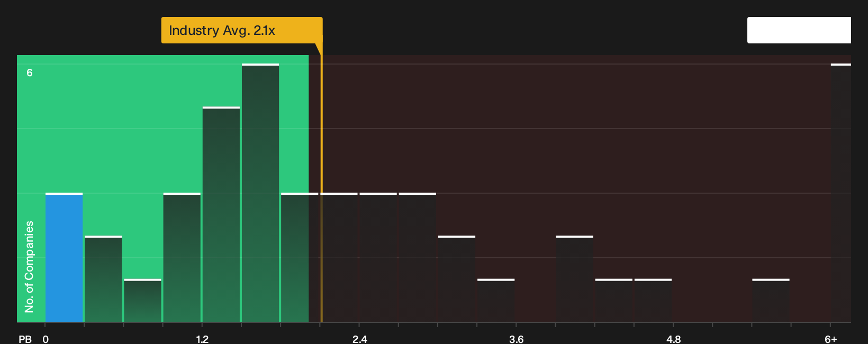Click the 0 axis tick label
The height and width of the screenshot is (344, 868).
click(46, 339)
